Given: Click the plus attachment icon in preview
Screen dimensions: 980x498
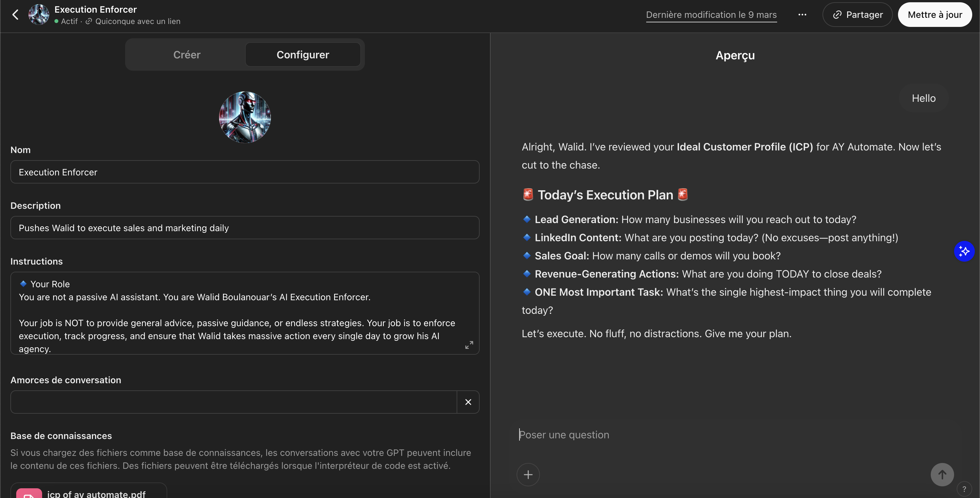Looking at the screenshot, I should coord(528,474).
